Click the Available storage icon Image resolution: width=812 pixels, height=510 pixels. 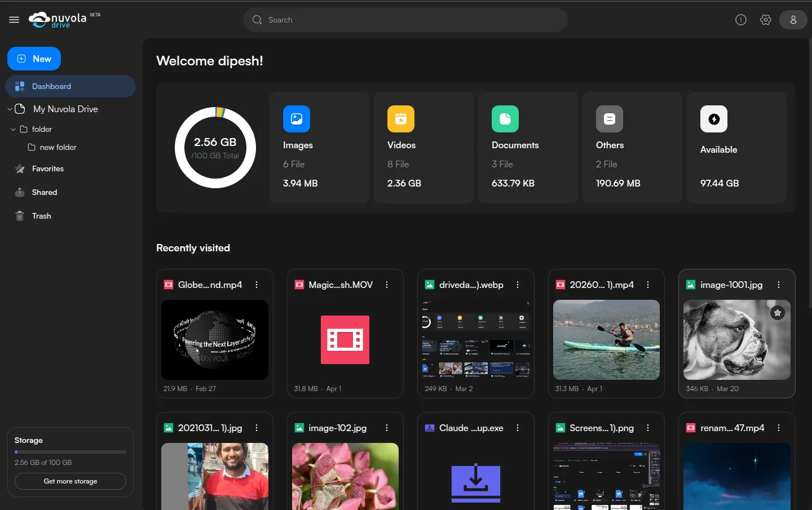pos(714,119)
